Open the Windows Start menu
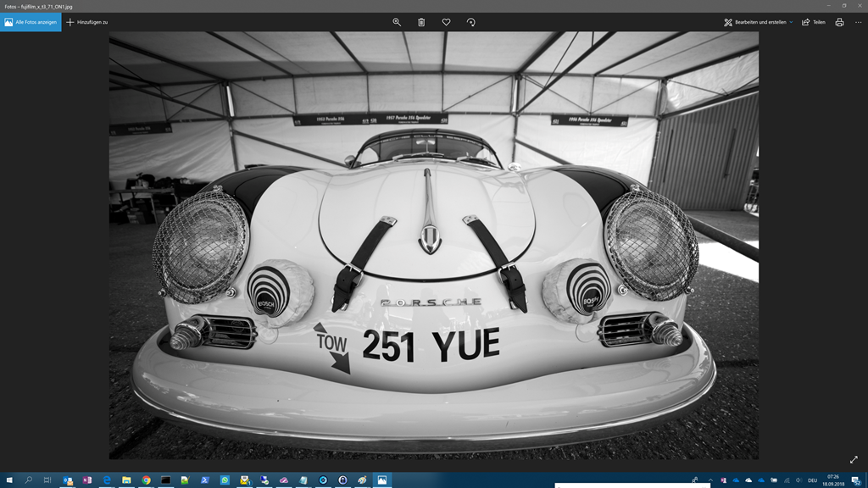The width and height of the screenshot is (868, 488). [9, 480]
